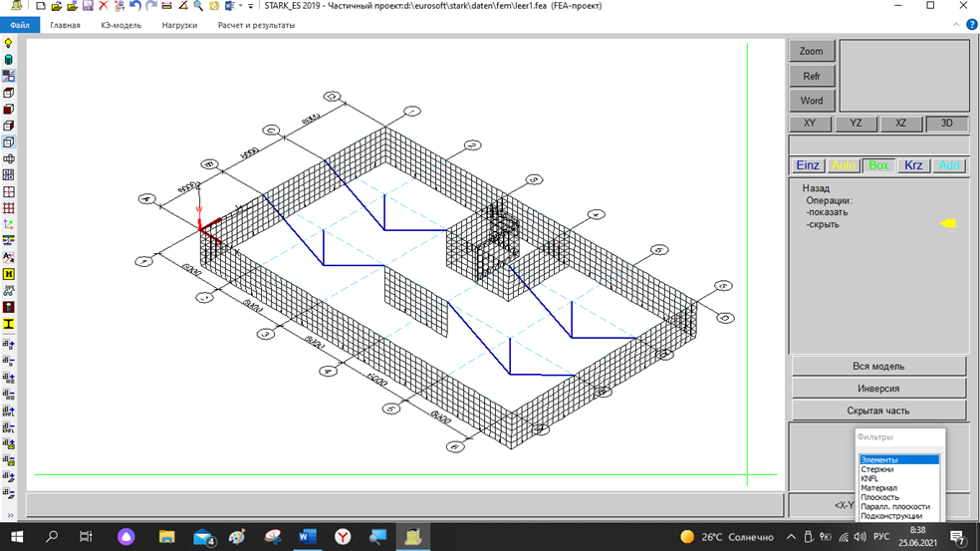Open the Нагрузки ribbon tab
Image resolution: width=980 pixels, height=551 pixels.
[x=179, y=25]
